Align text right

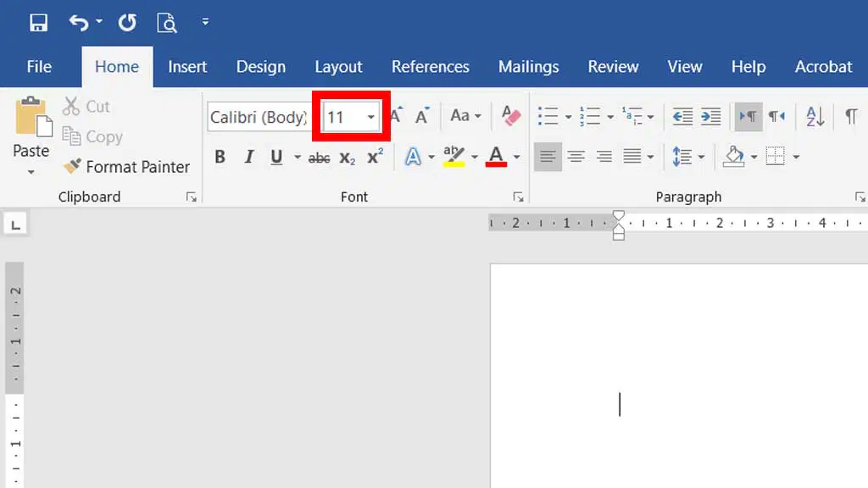coord(604,157)
